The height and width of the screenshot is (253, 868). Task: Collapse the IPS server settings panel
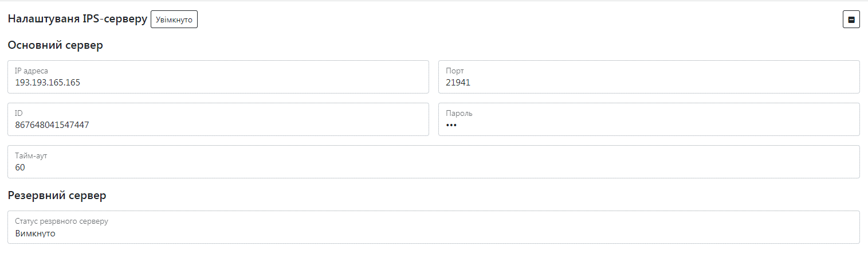pos(851,20)
